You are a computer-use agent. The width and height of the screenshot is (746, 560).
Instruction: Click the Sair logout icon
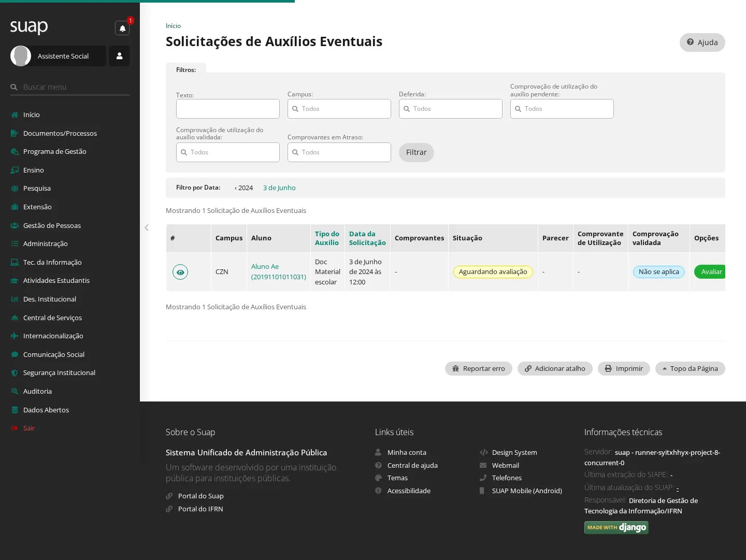tap(15, 428)
